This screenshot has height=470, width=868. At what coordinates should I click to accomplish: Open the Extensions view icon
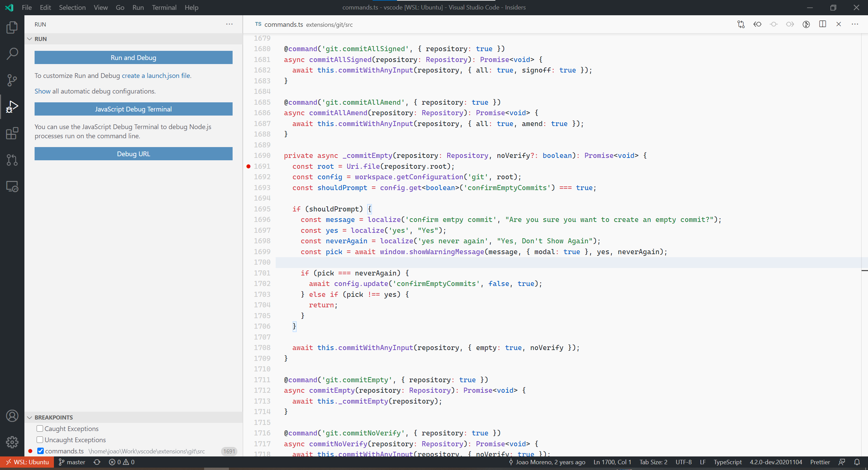(x=12, y=133)
